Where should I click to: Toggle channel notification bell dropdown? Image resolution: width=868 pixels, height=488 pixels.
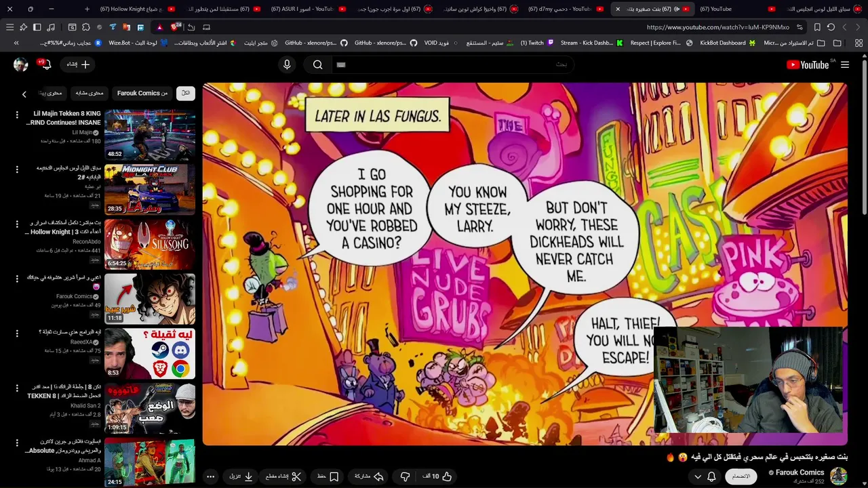coord(705,476)
